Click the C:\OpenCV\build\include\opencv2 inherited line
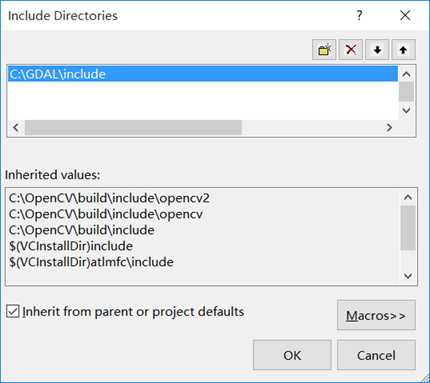This screenshot has height=383, width=430. (109, 198)
